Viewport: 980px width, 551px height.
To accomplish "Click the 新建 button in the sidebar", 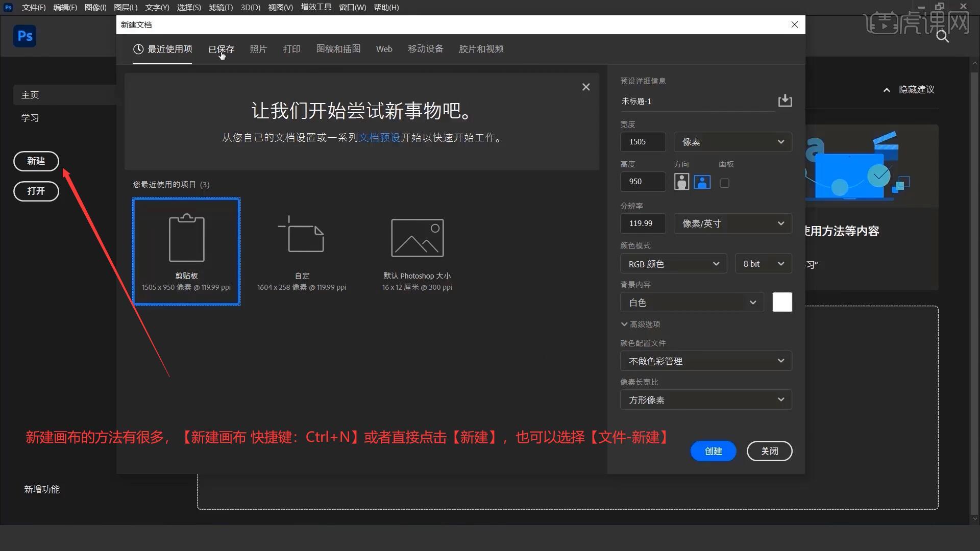I will pyautogui.click(x=36, y=161).
